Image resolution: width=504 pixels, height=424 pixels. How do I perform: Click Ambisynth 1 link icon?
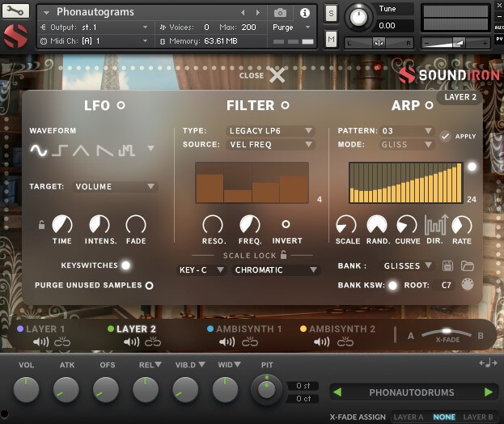click(x=250, y=341)
